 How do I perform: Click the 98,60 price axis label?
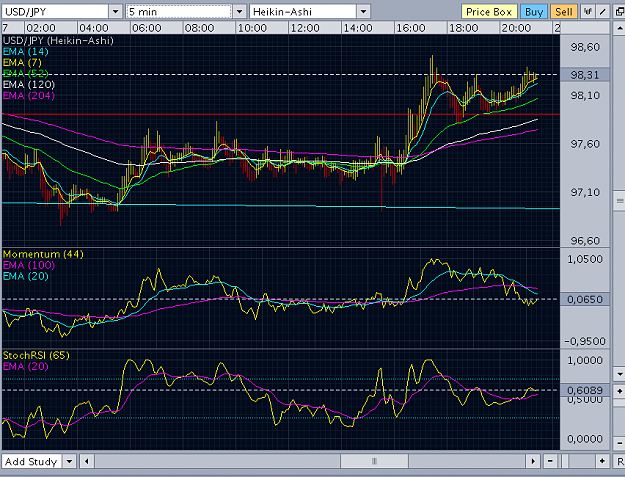(x=585, y=47)
